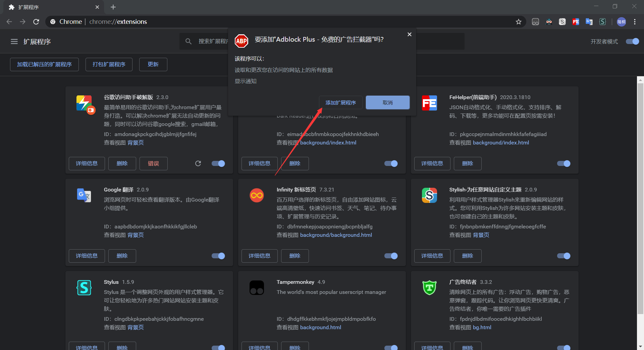Click the 广告终结者 shield icon
Viewport: 644px width, 350px height.
(x=429, y=288)
